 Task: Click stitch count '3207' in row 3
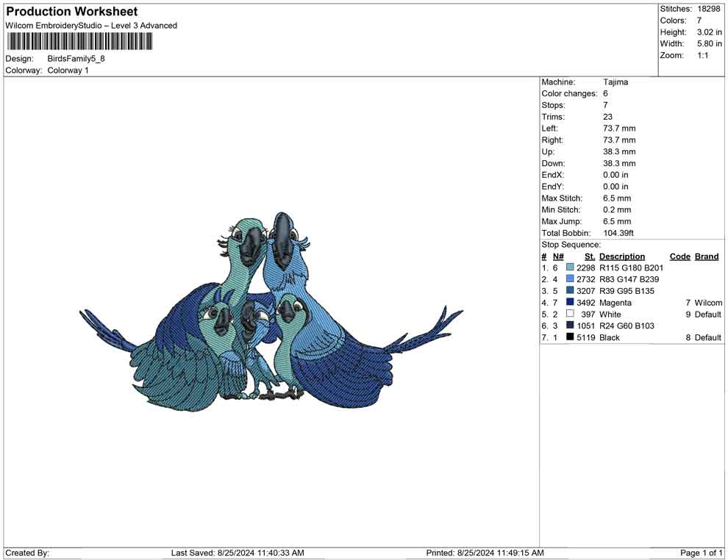tap(586, 291)
